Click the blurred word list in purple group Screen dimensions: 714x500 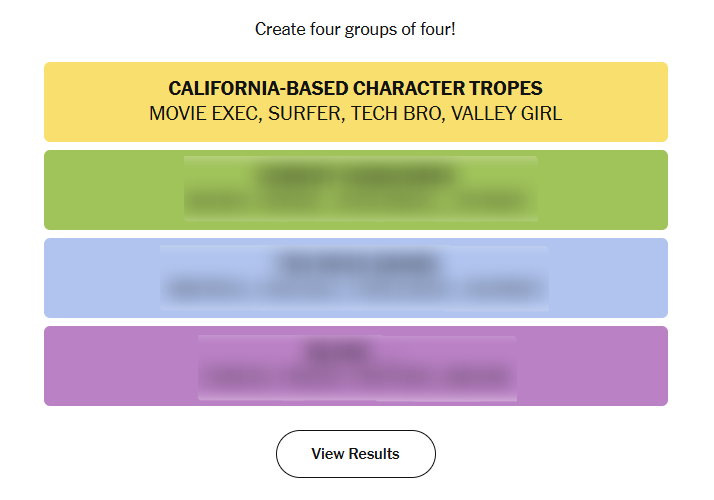[x=355, y=378]
